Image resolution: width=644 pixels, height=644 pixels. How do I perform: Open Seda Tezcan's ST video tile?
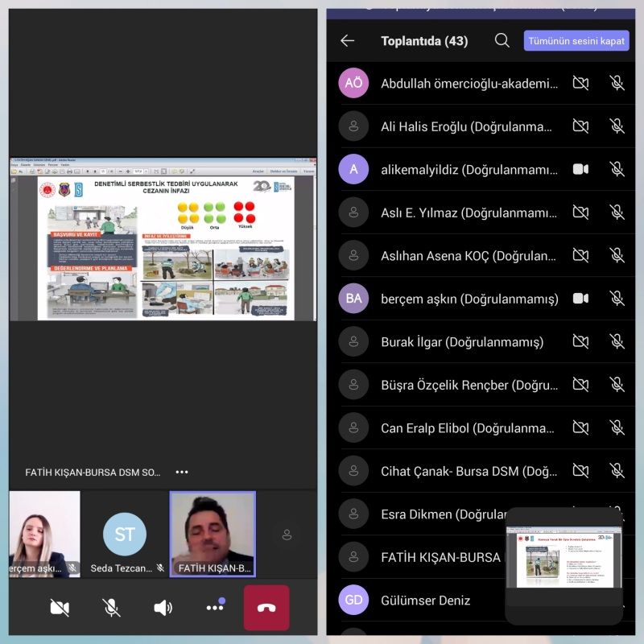[125, 535]
